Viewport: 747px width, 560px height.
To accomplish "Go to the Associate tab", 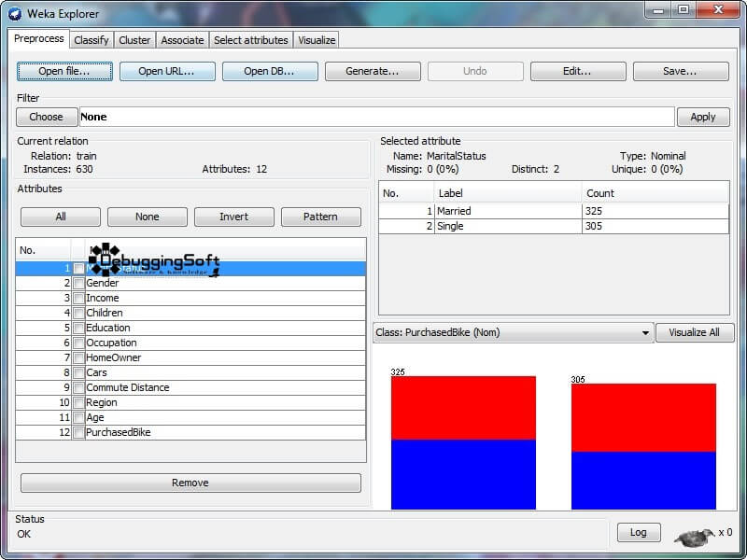I will click(182, 40).
